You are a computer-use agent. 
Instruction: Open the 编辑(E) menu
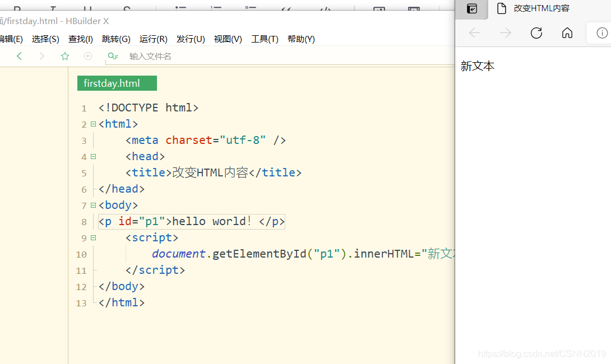click(11, 39)
